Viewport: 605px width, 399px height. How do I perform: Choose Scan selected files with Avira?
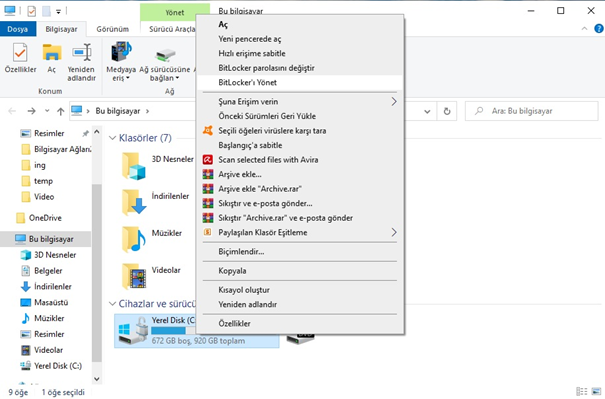[300, 160]
